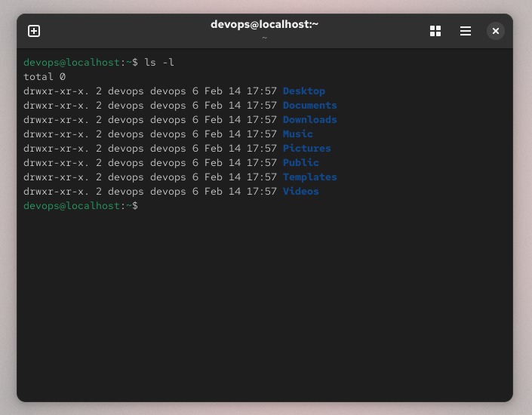
Task: Click the empty prompt on last line
Action: pyautogui.click(x=143, y=205)
